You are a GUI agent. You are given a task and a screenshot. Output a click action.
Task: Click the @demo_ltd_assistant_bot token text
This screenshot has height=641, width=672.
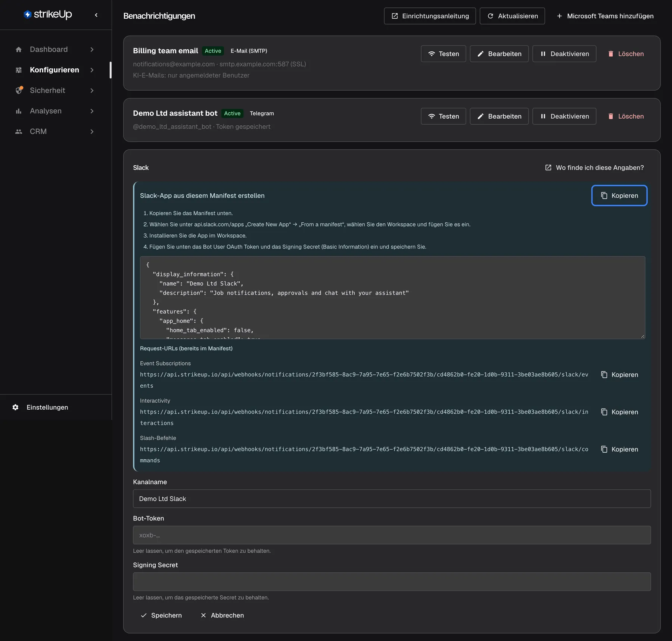tap(202, 127)
